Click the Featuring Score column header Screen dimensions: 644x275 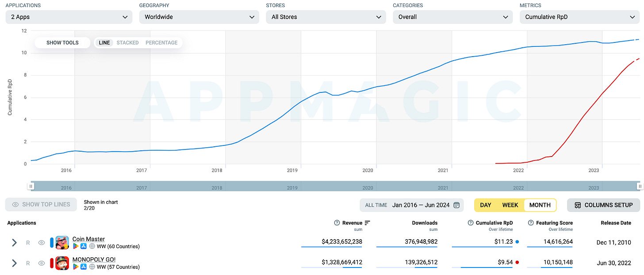554,223
